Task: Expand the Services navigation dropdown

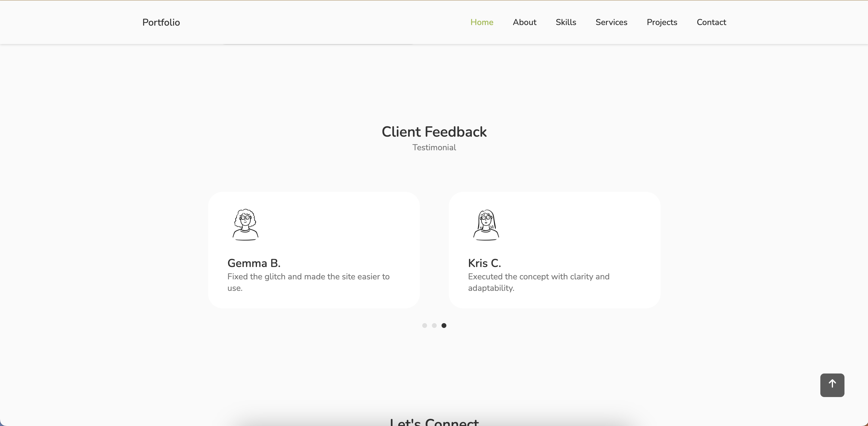Action: click(611, 23)
